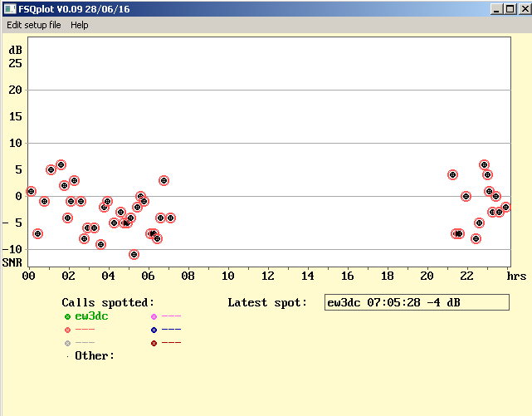Click the FSQplot title bar app icon

coord(9,9)
